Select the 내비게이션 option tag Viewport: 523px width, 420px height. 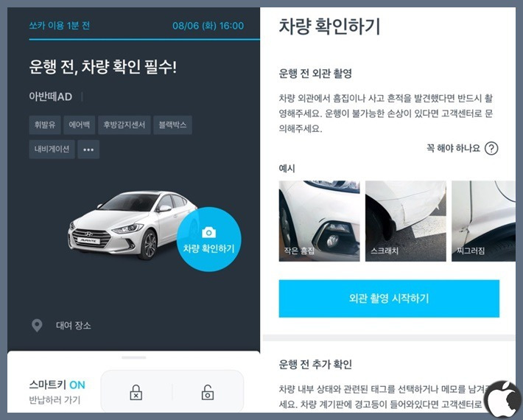[x=52, y=150]
